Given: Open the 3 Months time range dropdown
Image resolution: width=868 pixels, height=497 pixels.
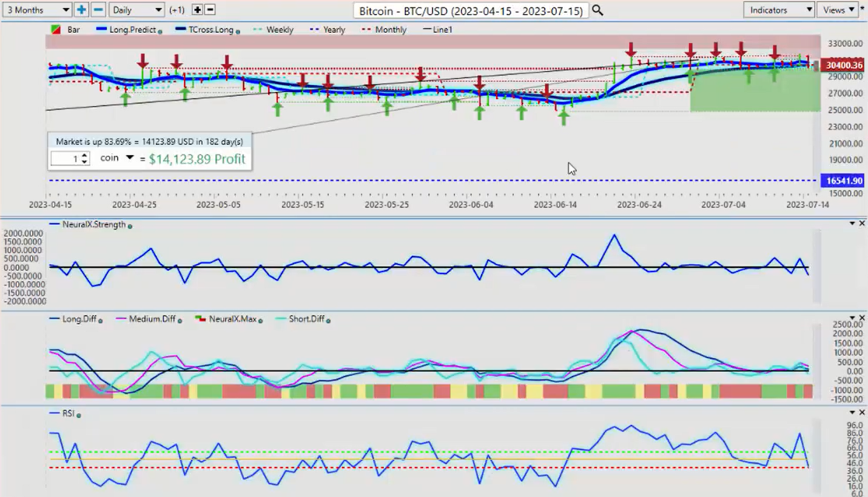Looking at the screenshot, I should [x=36, y=10].
